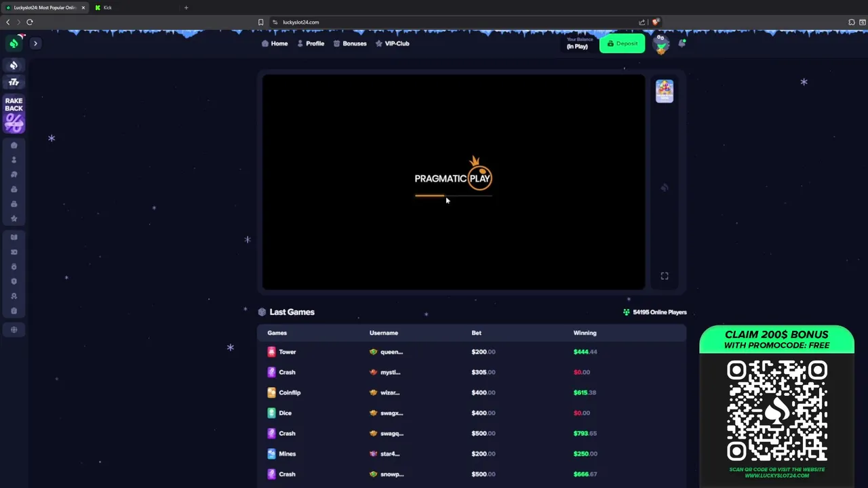This screenshot has height=488, width=868.
Task: Reload the page with the browser refresh icon
Action: pyautogui.click(x=30, y=22)
